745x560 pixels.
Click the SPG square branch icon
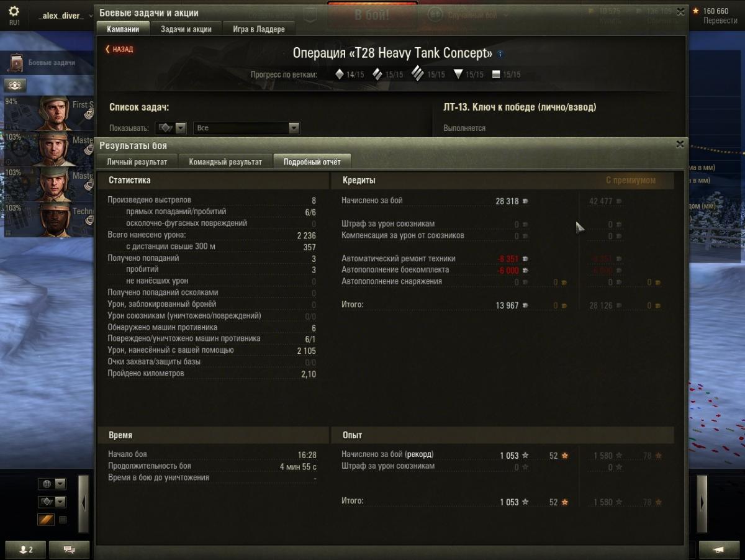[496, 75]
